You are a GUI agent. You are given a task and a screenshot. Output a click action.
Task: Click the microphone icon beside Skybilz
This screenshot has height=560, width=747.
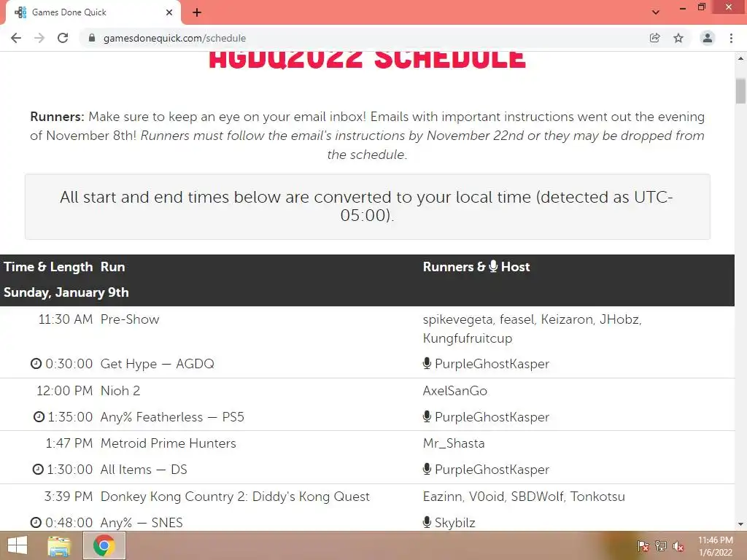click(x=427, y=522)
